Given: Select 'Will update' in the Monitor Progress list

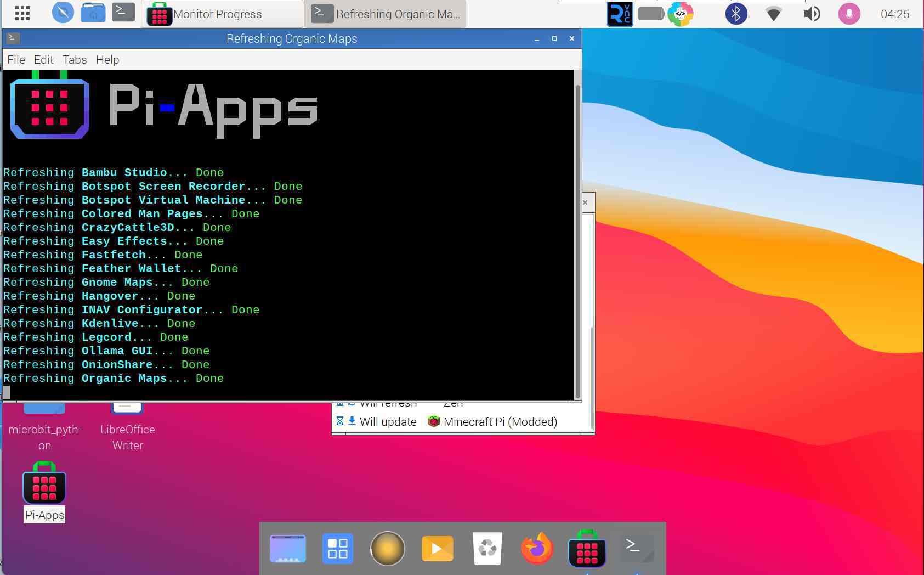Looking at the screenshot, I should (388, 421).
